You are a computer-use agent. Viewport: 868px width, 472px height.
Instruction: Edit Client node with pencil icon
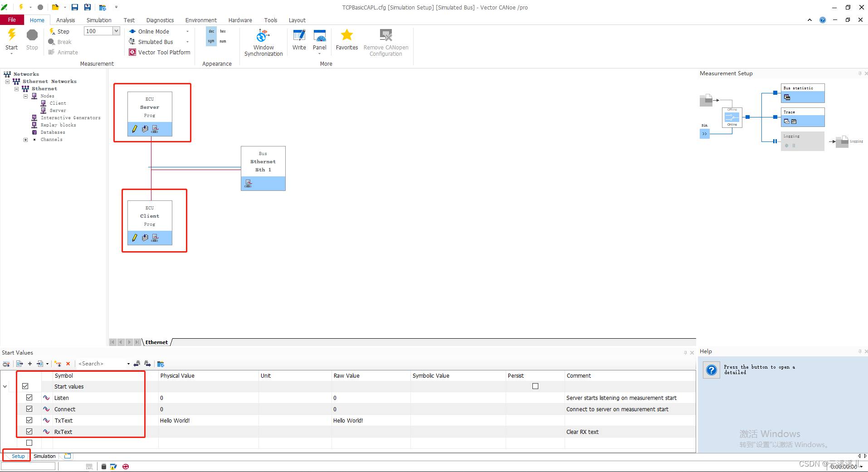(x=135, y=238)
